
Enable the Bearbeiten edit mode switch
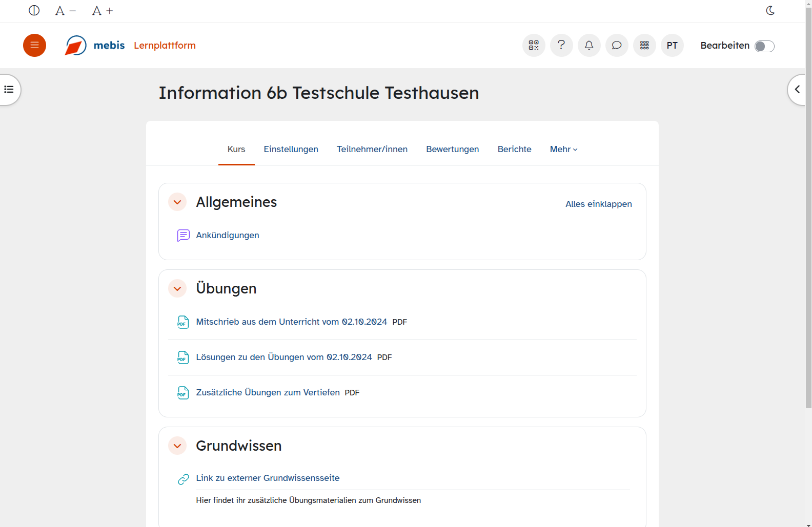[x=764, y=46]
